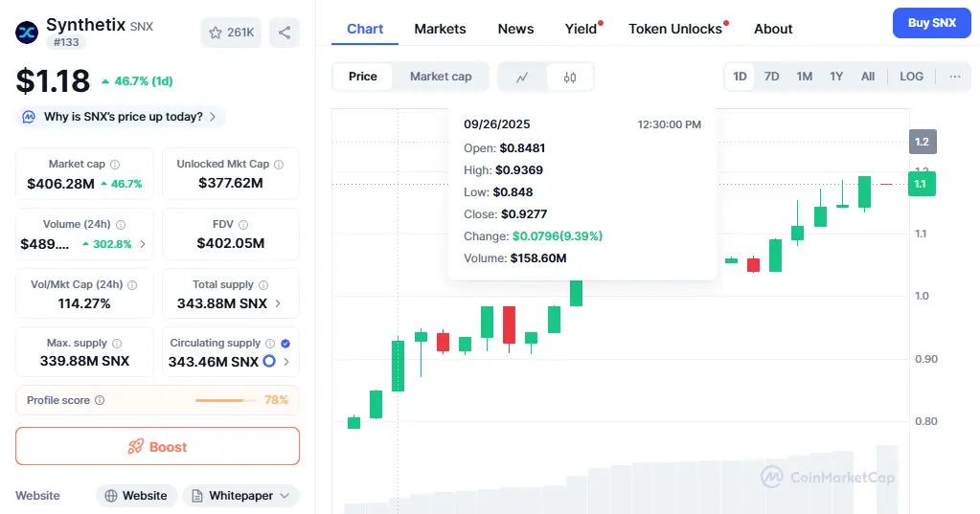980x514 pixels.
Task: Open chart more options ellipsis menu
Action: 954,77
